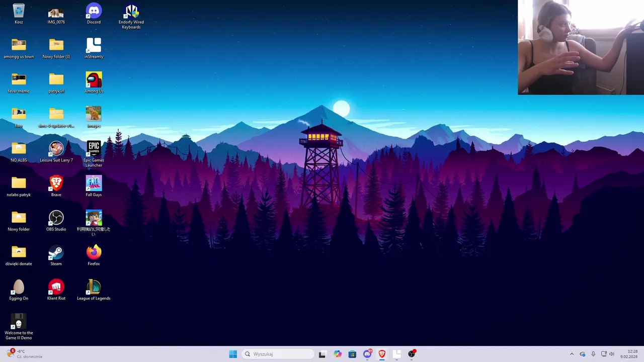Open the fever meme folder
Screen dimensions: 644x362
click(x=19, y=83)
